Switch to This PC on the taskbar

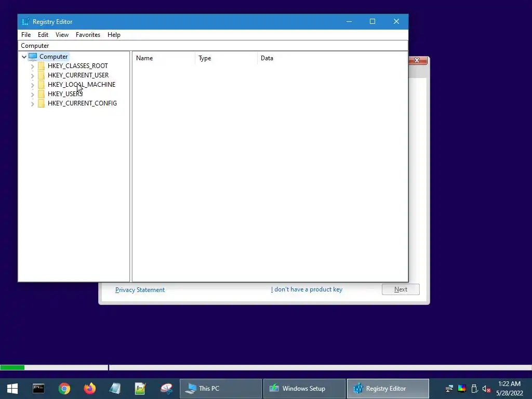point(220,389)
